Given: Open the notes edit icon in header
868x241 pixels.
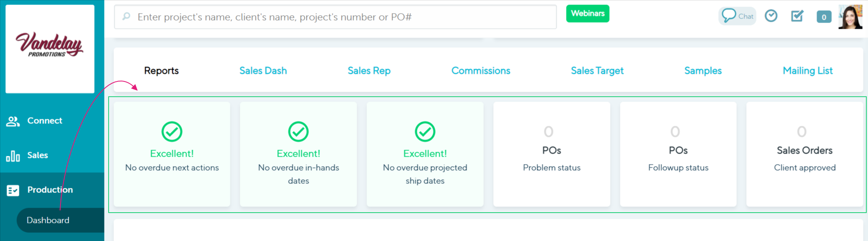Looking at the screenshot, I should click(x=797, y=16).
